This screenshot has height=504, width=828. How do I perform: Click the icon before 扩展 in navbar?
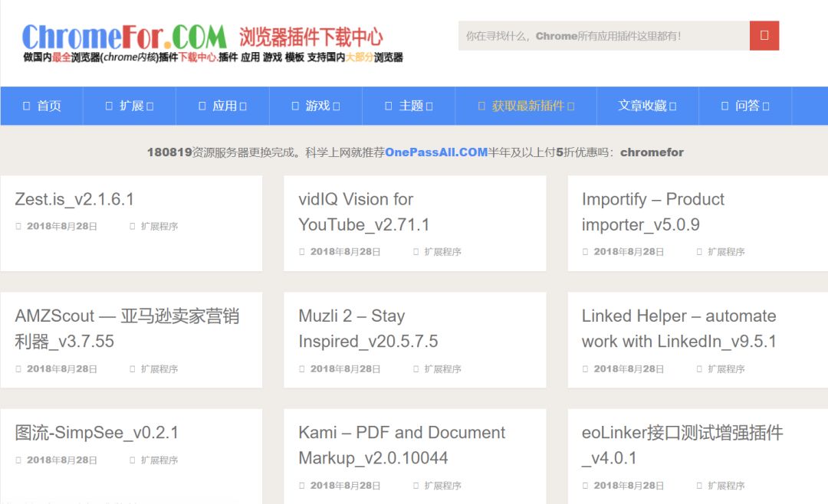tap(110, 106)
